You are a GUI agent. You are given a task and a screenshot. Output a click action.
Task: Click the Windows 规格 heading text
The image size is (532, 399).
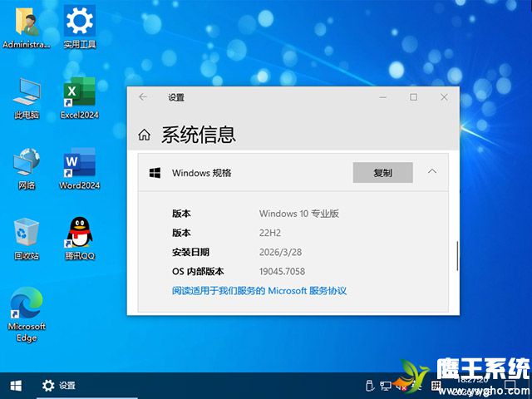point(201,173)
